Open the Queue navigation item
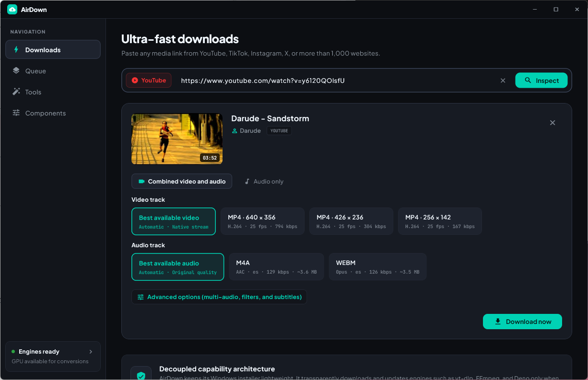The width and height of the screenshot is (588, 380). pyautogui.click(x=53, y=70)
